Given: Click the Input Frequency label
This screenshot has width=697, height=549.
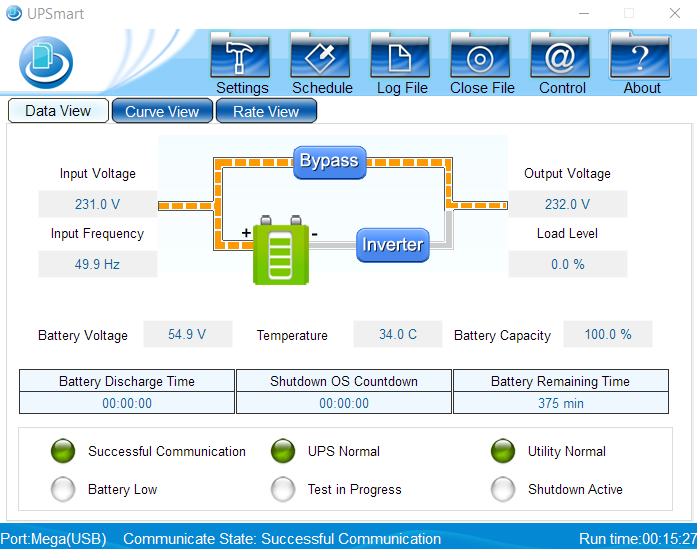Looking at the screenshot, I should click(x=97, y=233).
